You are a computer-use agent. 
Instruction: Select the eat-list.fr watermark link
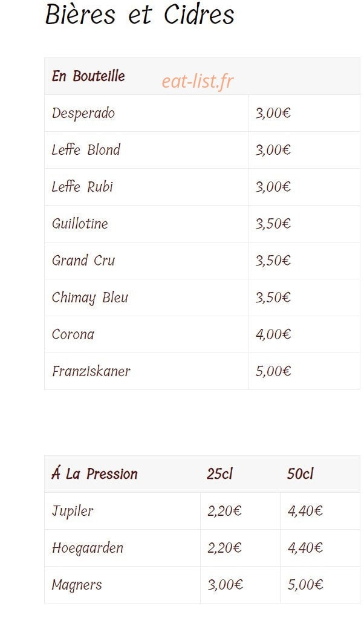pos(198,82)
